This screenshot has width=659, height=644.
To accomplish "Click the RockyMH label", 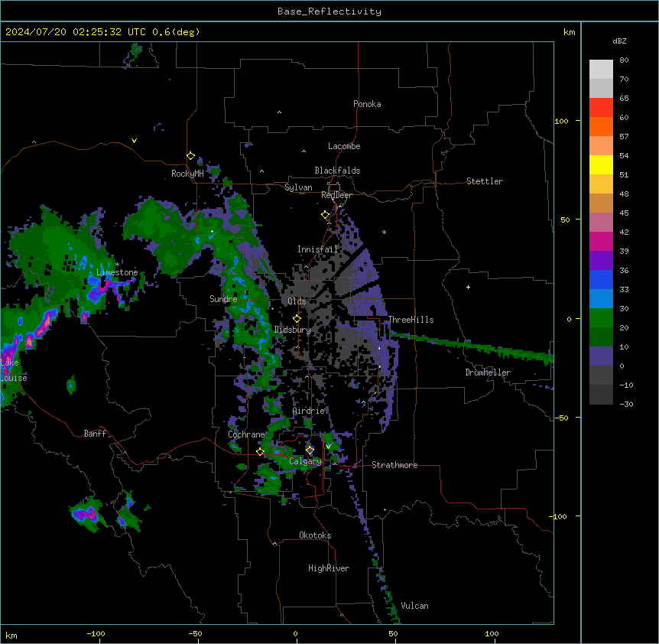I will [187, 174].
